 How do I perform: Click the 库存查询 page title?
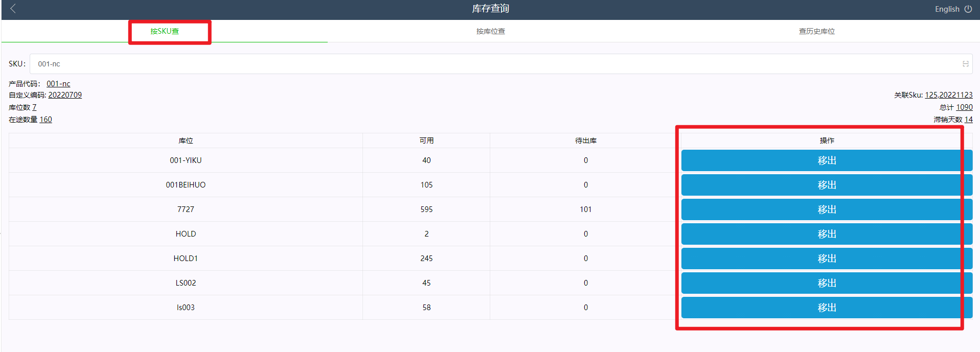click(x=490, y=9)
